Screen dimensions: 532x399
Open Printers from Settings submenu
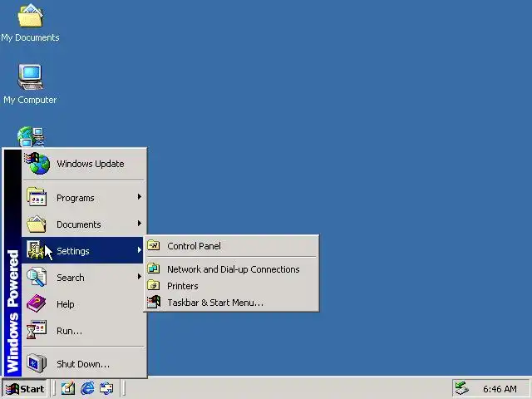(x=231, y=286)
